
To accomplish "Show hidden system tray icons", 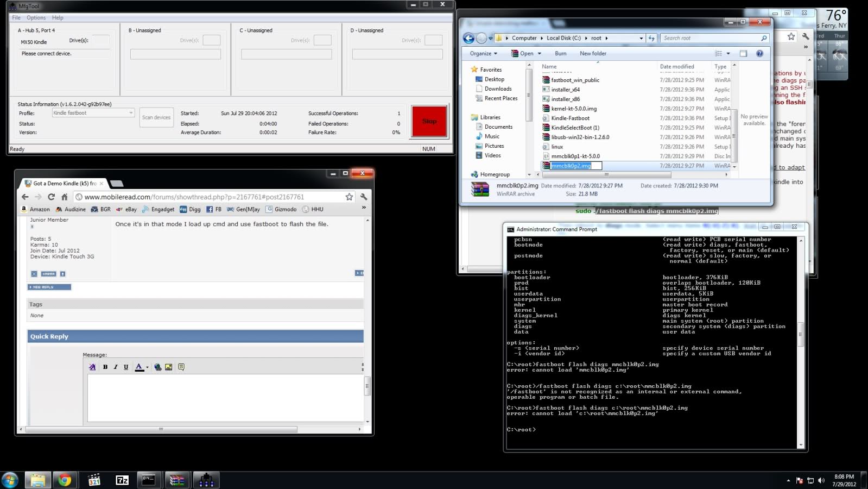I will coord(788,480).
